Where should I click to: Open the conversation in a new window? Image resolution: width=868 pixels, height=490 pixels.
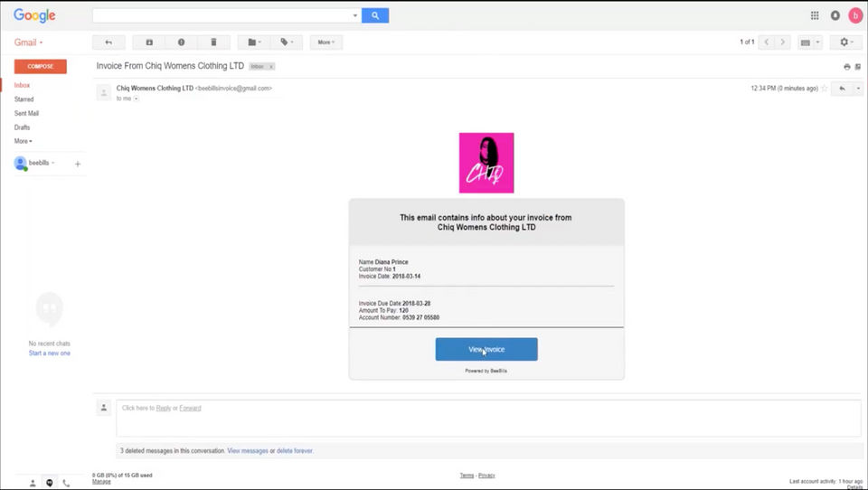coord(858,66)
